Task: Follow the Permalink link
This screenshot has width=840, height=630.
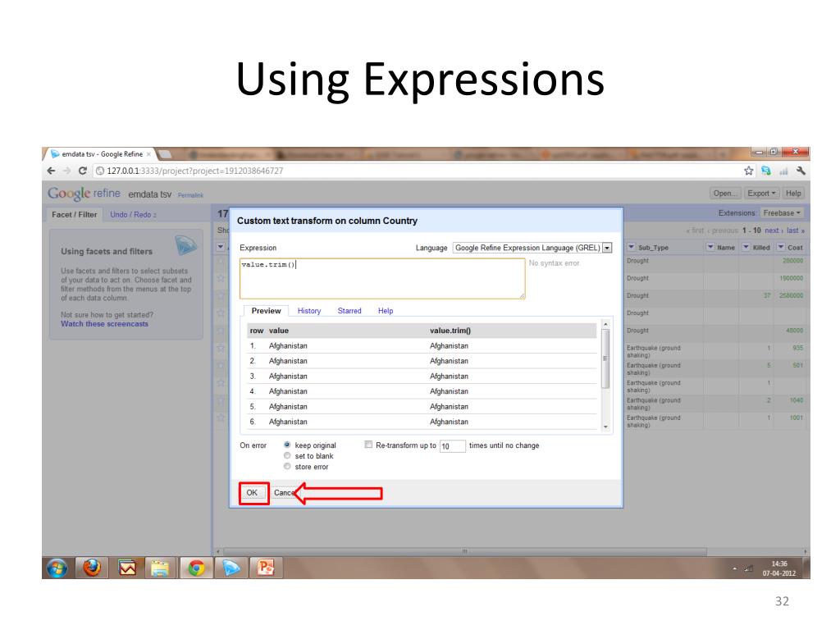Action: [190, 195]
